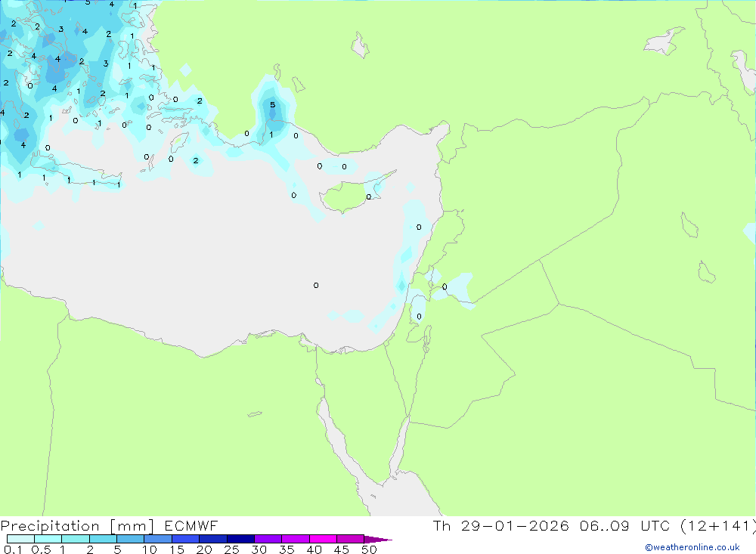756x554 pixels.
Task: Click the "(12+141)" forecast offset text
Action: pos(718,525)
